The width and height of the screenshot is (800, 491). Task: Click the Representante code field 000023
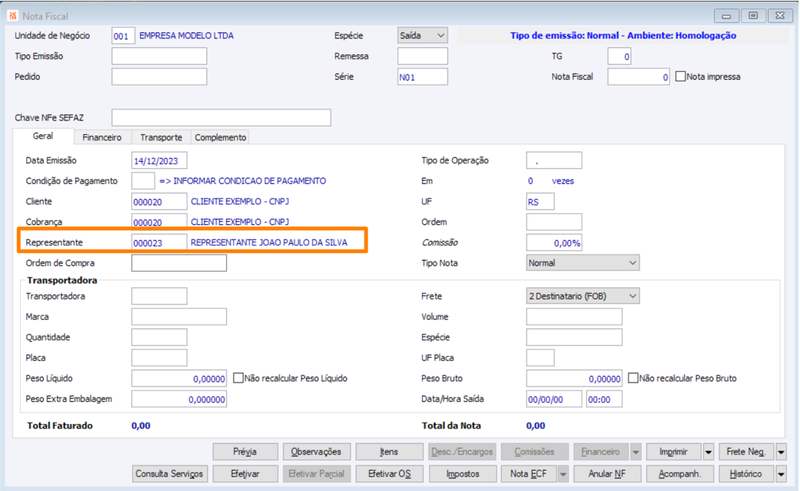pyautogui.click(x=159, y=242)
